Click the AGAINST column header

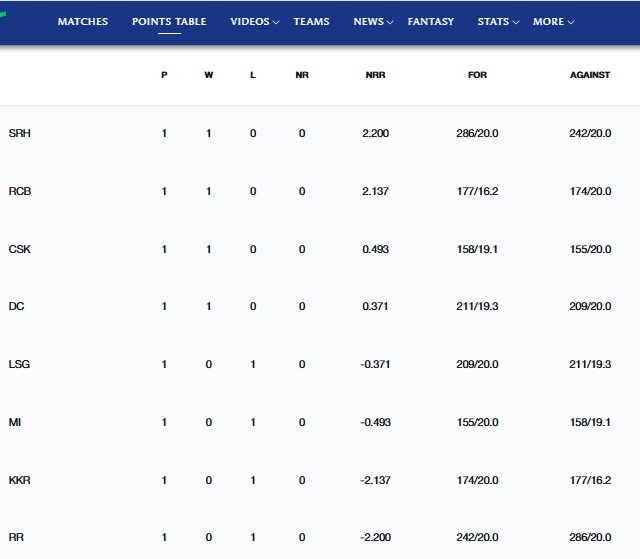[x=590, y=75]
